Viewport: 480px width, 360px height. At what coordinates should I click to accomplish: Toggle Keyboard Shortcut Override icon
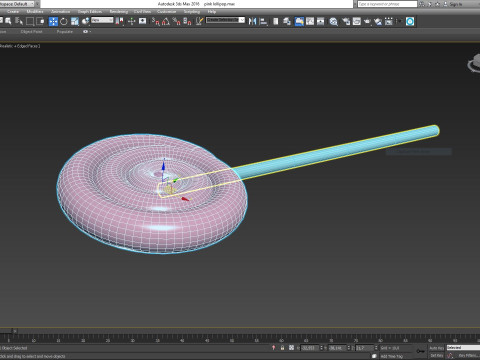tap(142, 22)
